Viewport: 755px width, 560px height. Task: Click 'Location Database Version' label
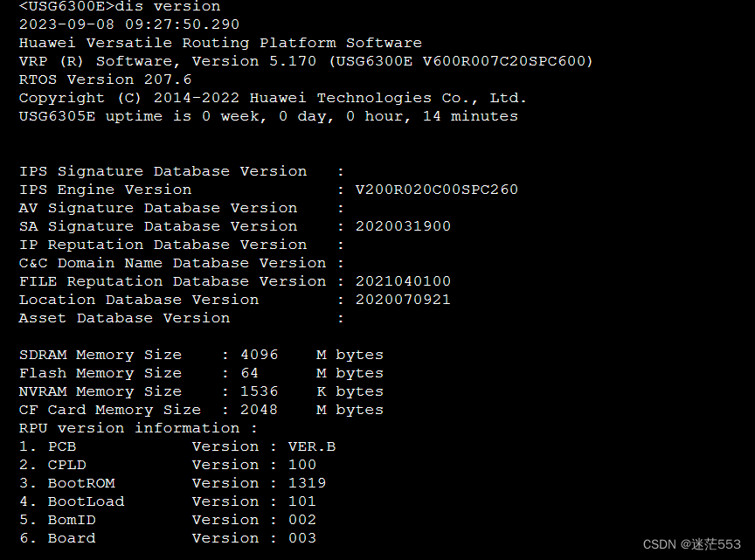pos(139,300)
